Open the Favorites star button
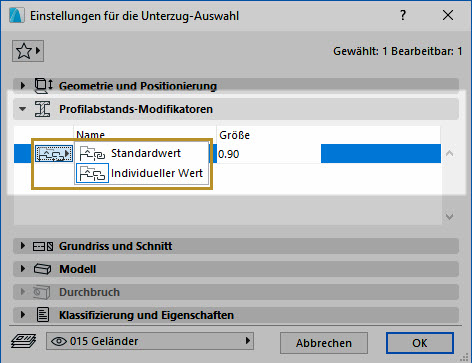The width and height of the screenshot is (472, 363). pos(28,51)
